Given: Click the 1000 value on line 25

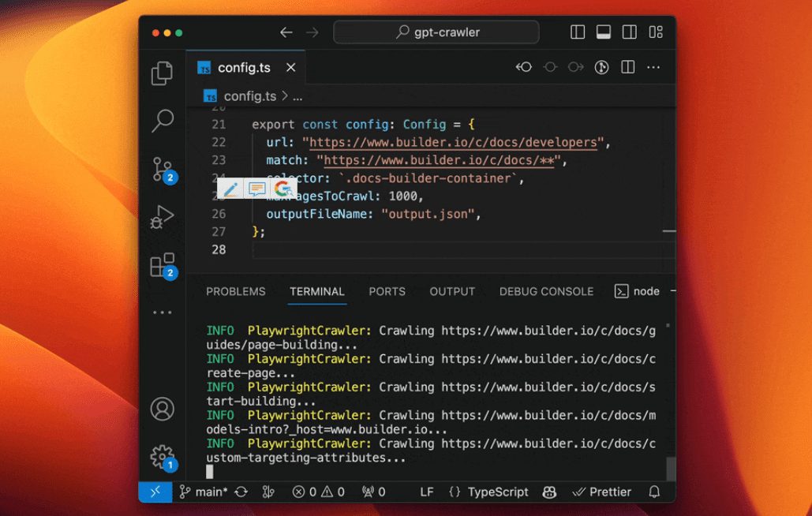Looking at the screenshot, I should click(x=402, y=196).
